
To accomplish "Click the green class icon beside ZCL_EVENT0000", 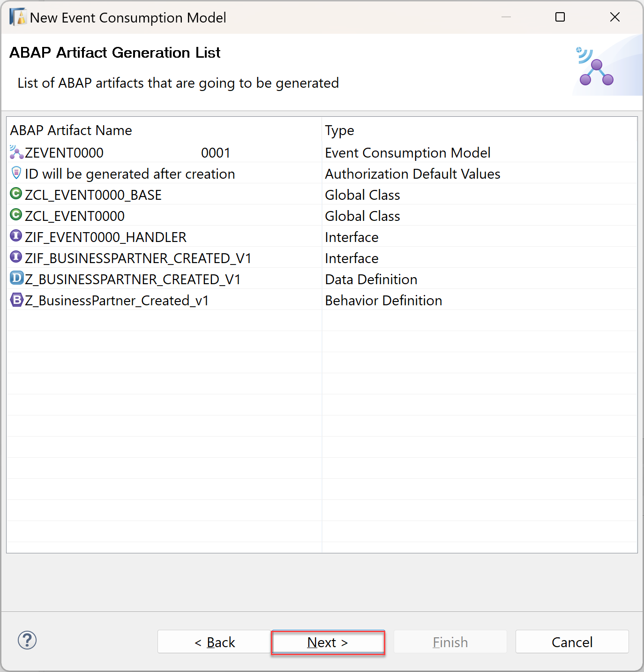I will point(16,214).
